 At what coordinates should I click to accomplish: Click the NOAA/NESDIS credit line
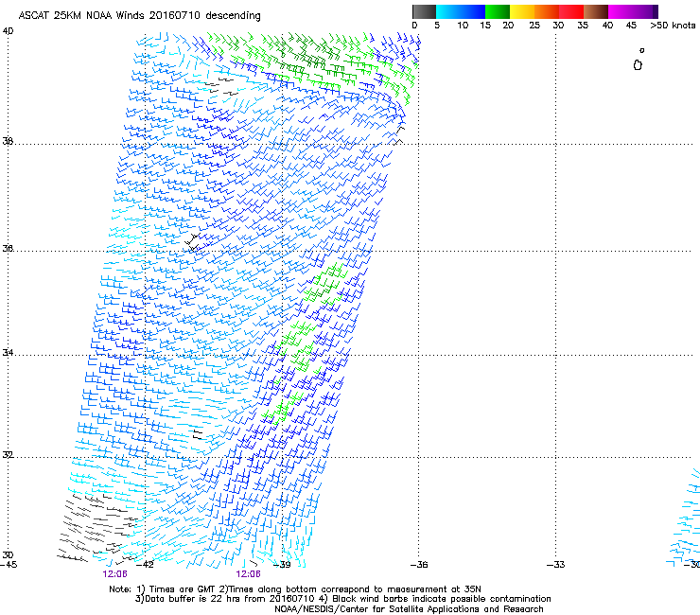(409, 609)
